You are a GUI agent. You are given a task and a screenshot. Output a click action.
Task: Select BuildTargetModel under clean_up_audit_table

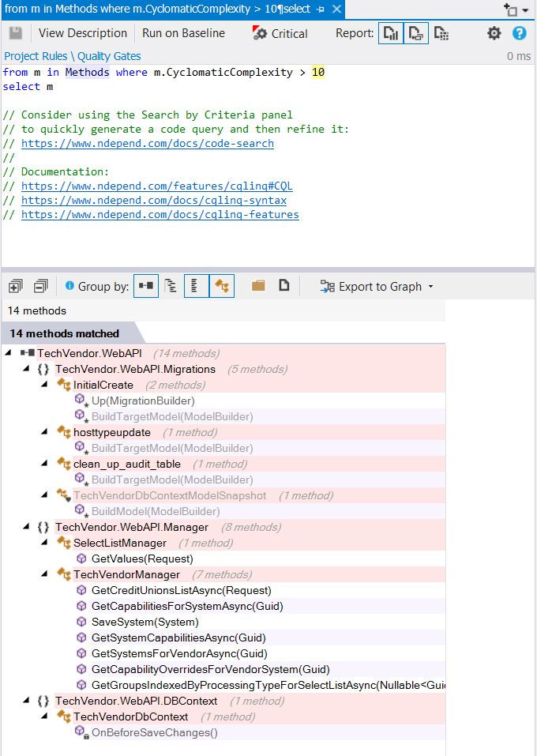tap(172, 480)
